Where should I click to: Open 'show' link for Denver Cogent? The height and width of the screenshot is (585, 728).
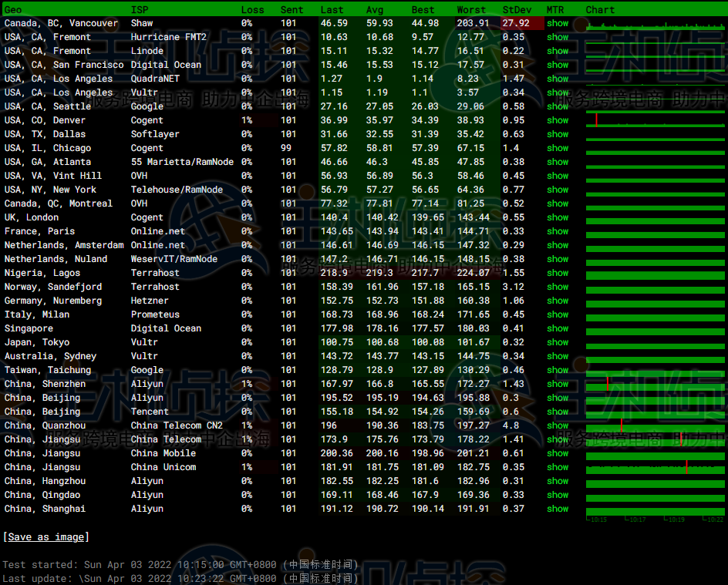tap(557, 120)
